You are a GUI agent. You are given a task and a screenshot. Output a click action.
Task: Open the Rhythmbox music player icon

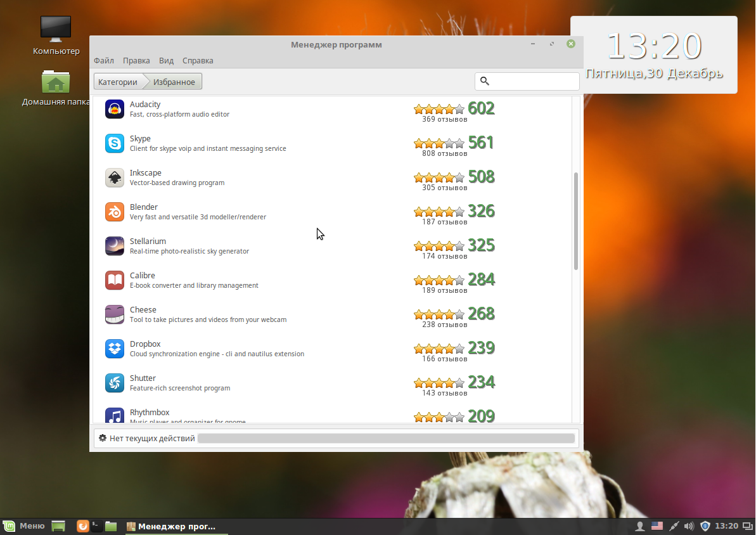coord(114,417)
